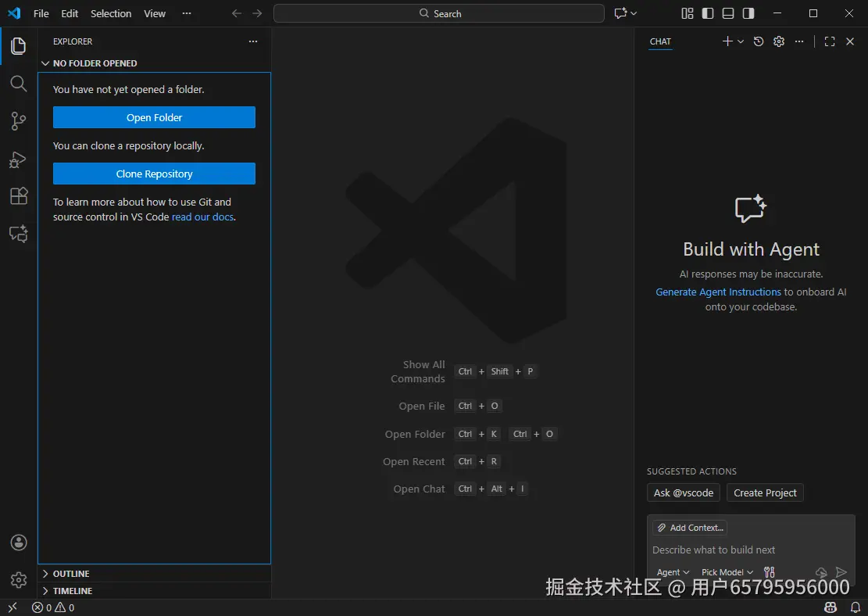This screenshot has width=868, height=616.
Task: Focus the Describe what to build next input
Action: click(x=751, y=550)
